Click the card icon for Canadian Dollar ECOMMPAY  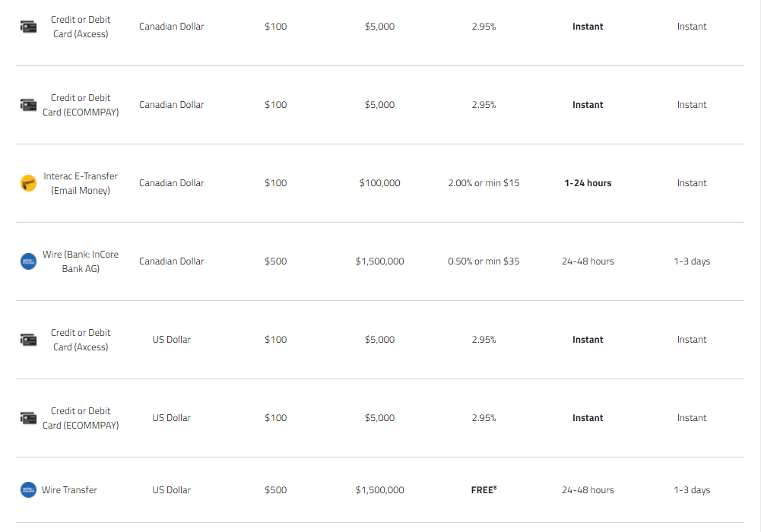click(28, 105)
